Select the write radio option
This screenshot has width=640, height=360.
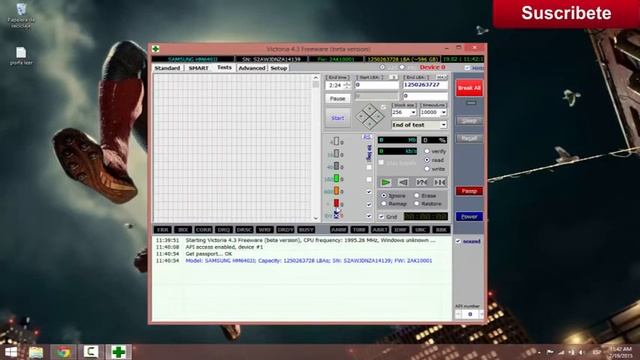(427, 169)
